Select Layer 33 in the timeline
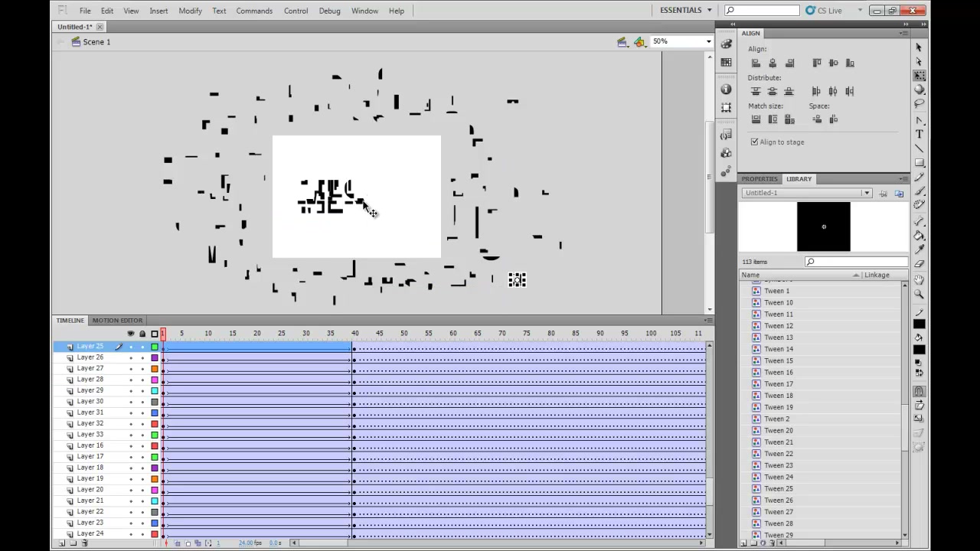980x551 pixels. point(90,435)
